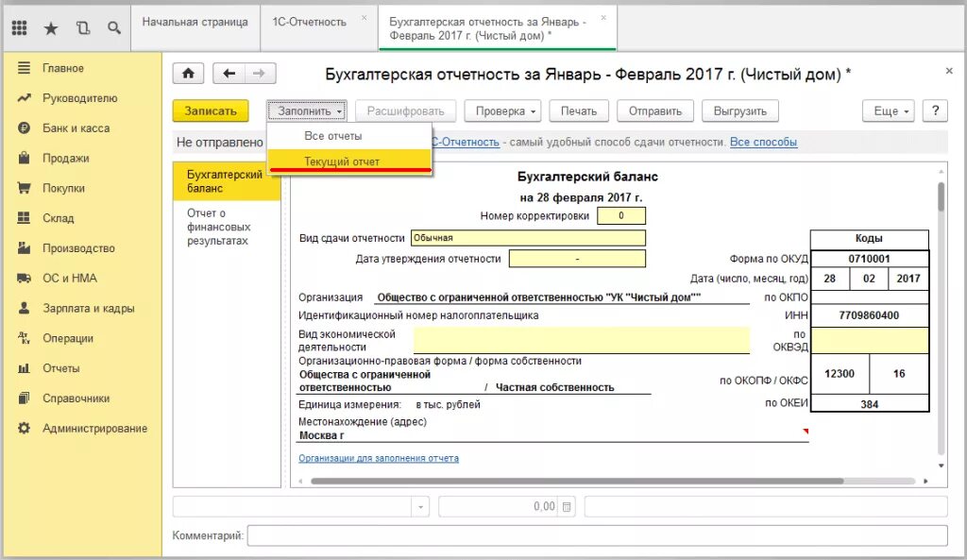This screenshot has width=967, height=560.
Task: Click the search magnifier icon
Action: (114, 27)
